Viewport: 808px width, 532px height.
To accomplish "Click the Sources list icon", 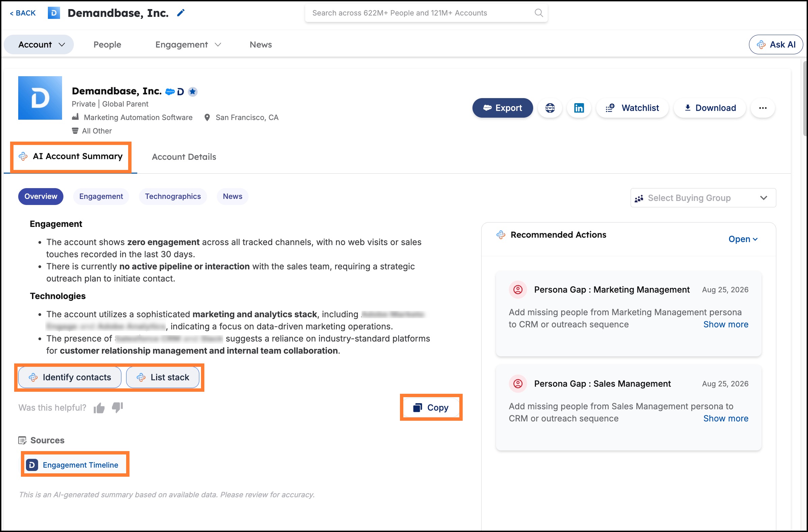I will click(x=22, y=440).
